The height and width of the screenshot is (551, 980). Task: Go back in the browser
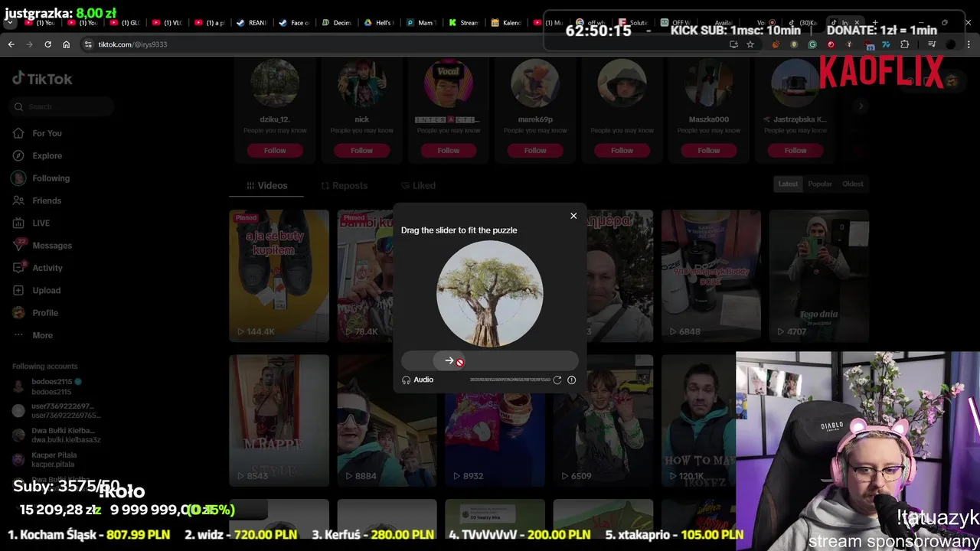11,44
